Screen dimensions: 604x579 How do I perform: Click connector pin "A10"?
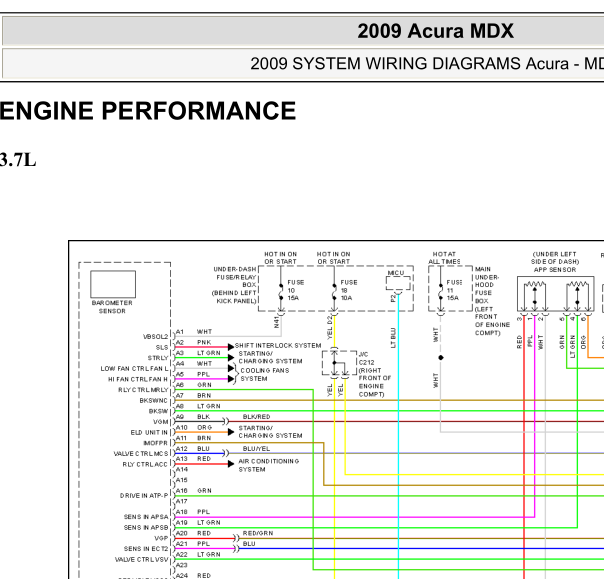click(x=181, y=427)
